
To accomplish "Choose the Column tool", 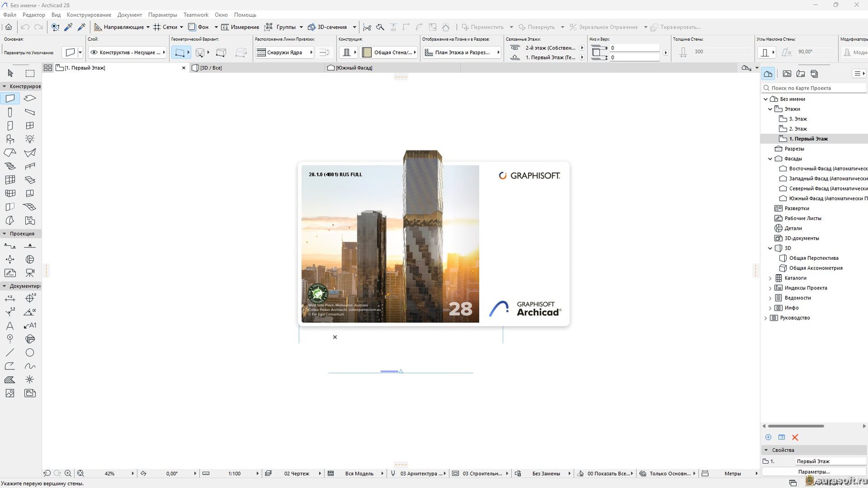I will (10, 112).
